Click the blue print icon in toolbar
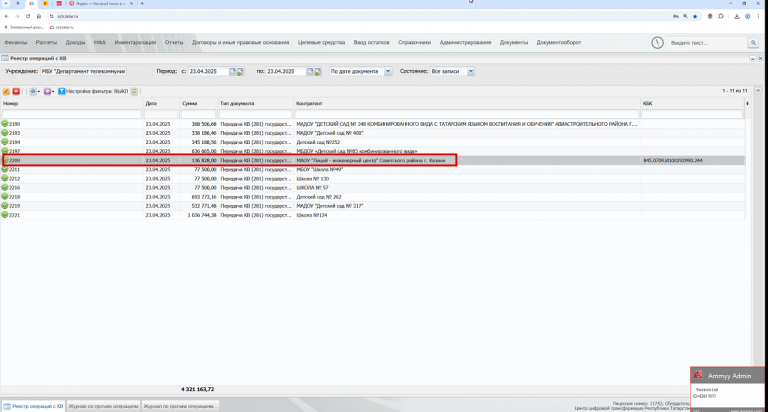 [33, 92]
